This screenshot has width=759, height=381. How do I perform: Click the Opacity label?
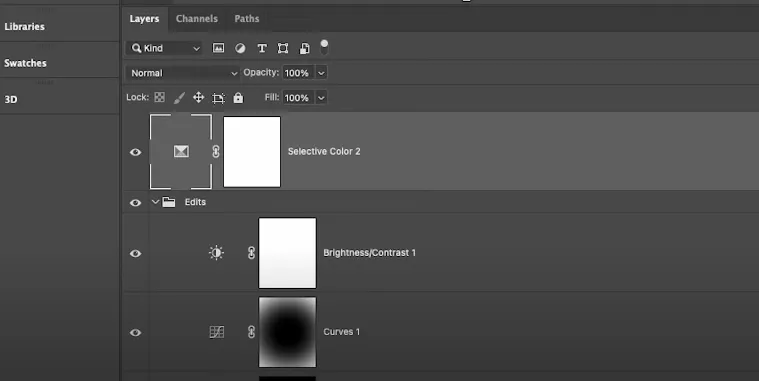coord(261,73)
